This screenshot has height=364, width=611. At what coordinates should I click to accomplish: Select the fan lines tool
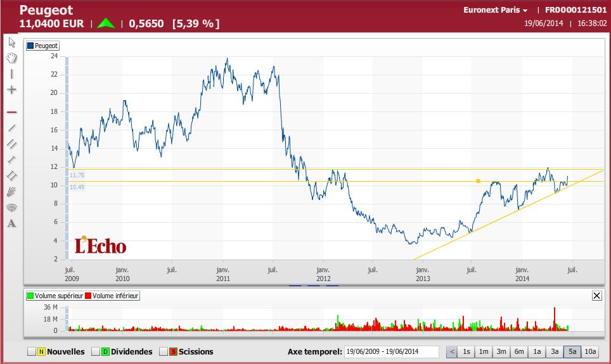(x=11, y=192)
